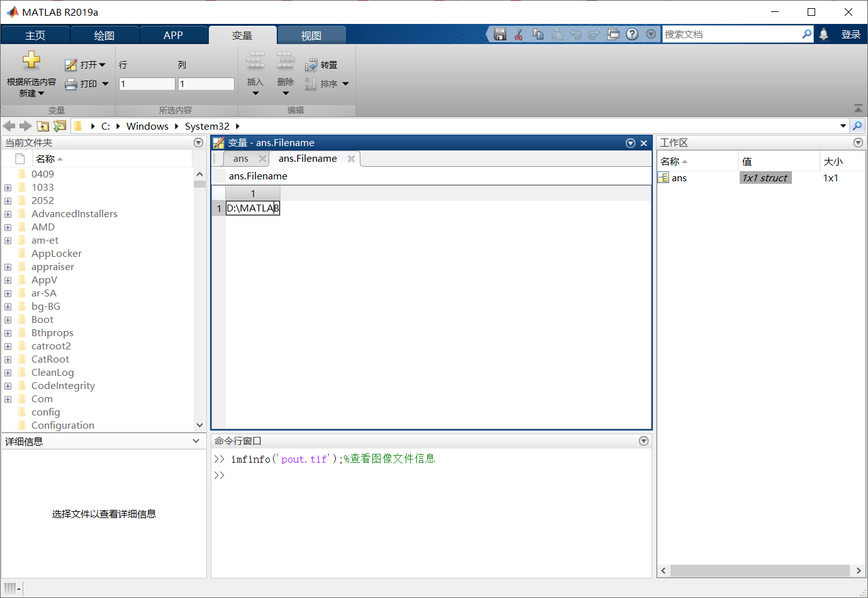This screenshot has height=598, width=868.
Task: Switch to the ans variable tab
Action: point(241,159)
